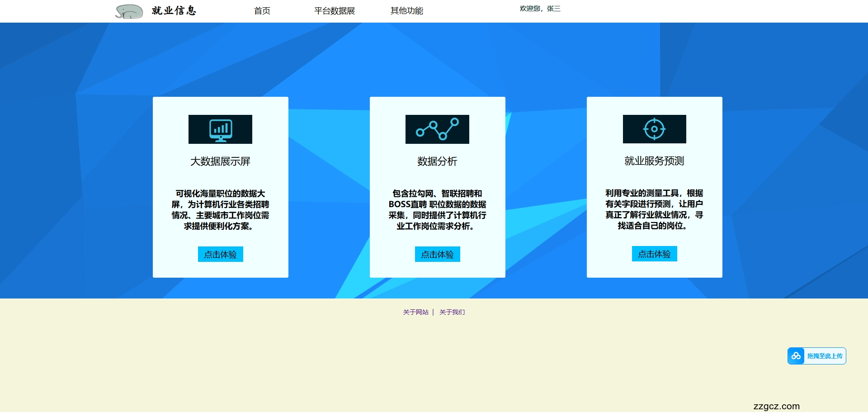This screenshot has width=868, height=412.
Task: Open the 关于我们 footer link
Action: [452, 312]
